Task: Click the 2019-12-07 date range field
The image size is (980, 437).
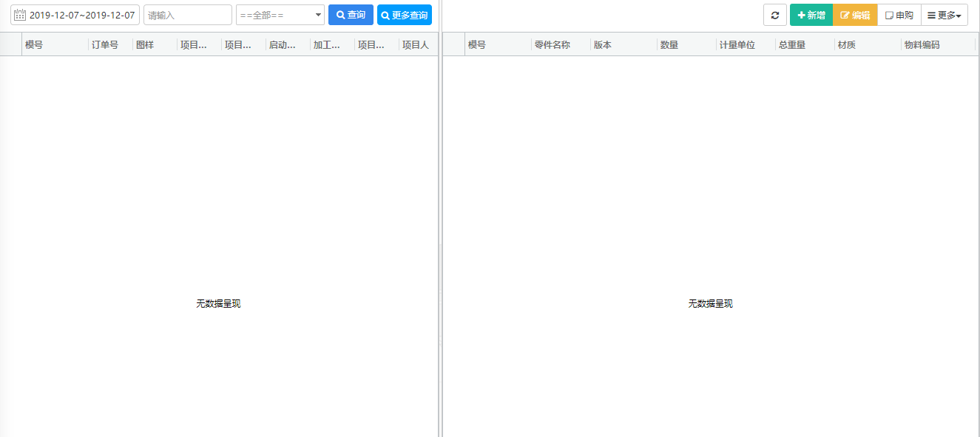Action: click(x=80, y=14)
